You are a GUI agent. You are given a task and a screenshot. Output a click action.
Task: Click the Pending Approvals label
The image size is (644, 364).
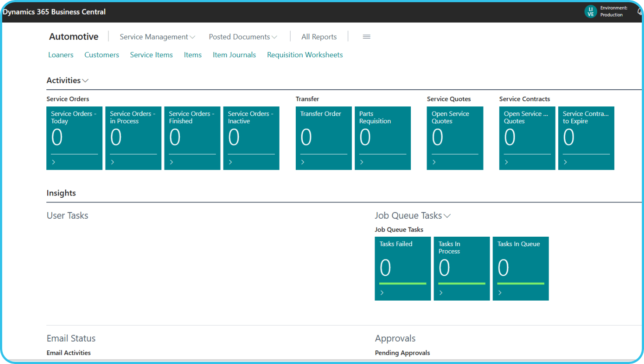[402, 353]
